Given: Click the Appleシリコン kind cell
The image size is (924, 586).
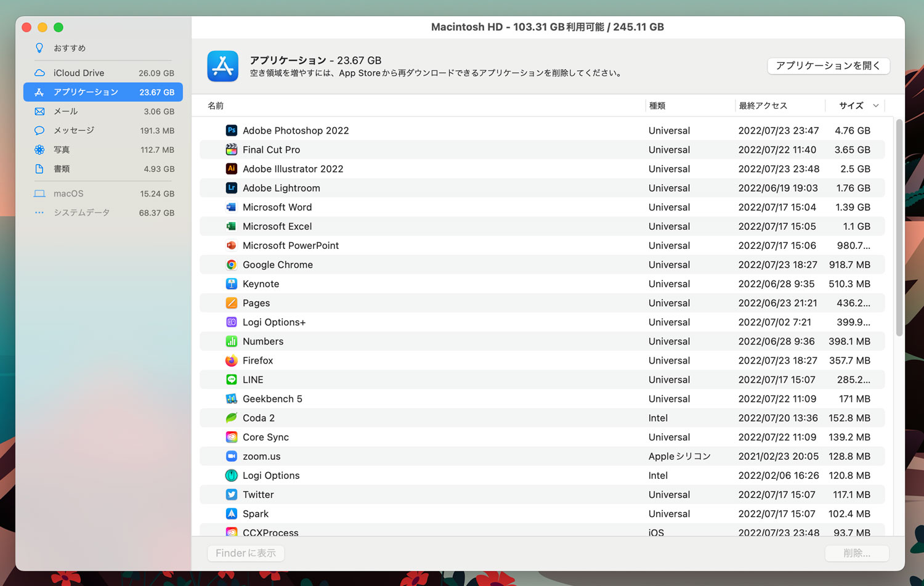Looking at the screenshot, I should [x=679, y=456].
